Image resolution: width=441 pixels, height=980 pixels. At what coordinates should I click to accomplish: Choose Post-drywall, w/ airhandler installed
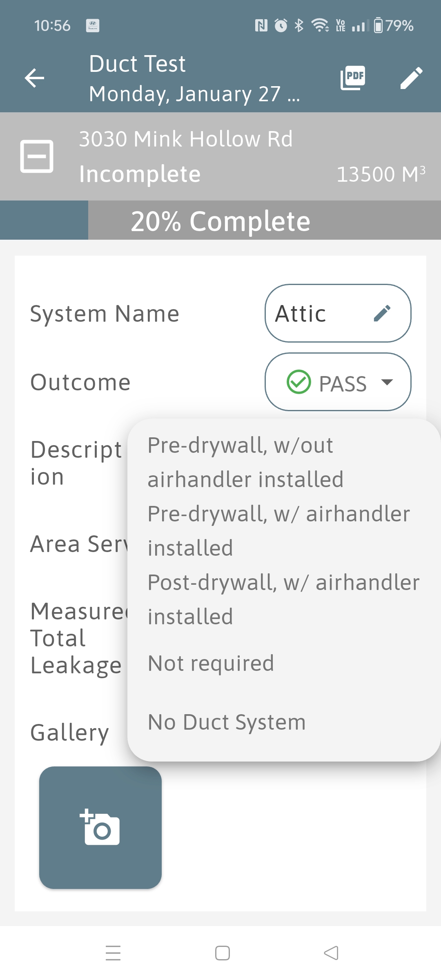283,599
